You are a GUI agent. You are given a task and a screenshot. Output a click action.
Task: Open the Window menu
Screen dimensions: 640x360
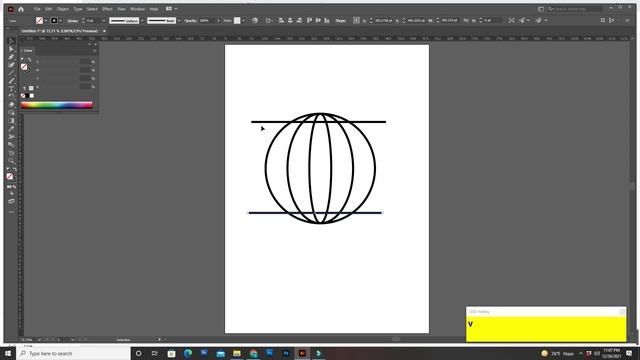click(138, 9)
